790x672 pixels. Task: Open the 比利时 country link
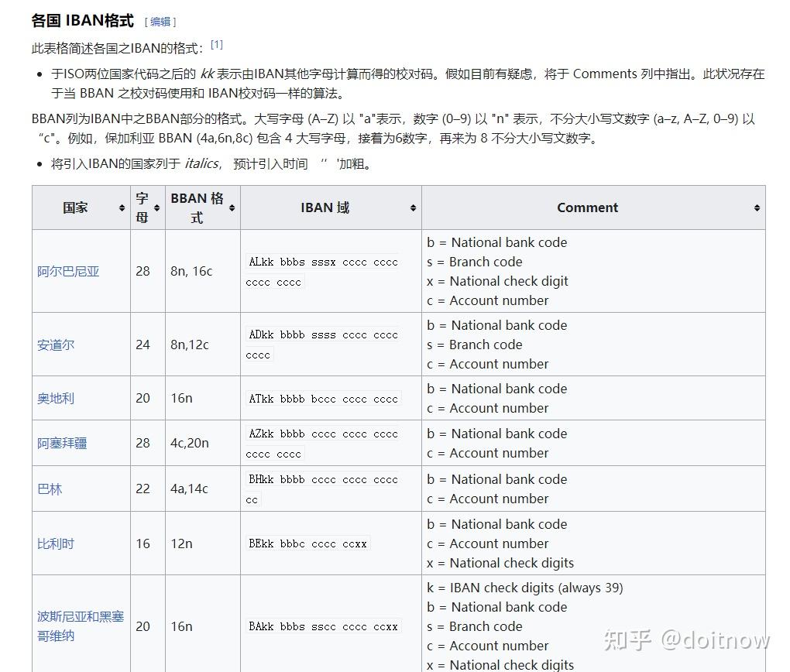pos(56,544)
